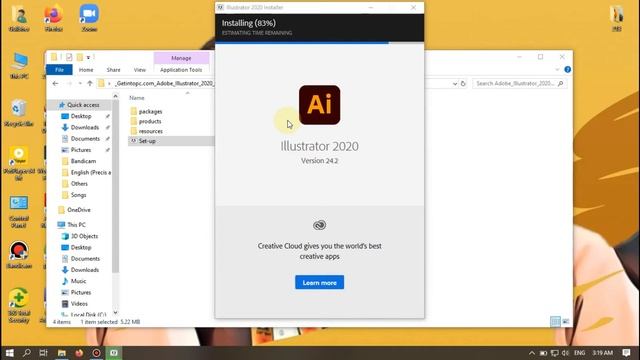Select pinned Pictures under Quick access
The image size is (640, 360).
tap(81, 150)
